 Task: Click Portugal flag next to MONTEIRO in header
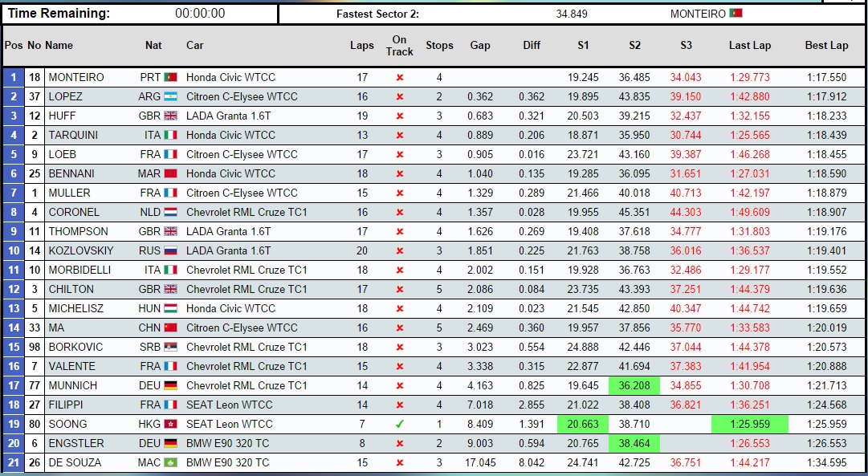pos(735,14)
